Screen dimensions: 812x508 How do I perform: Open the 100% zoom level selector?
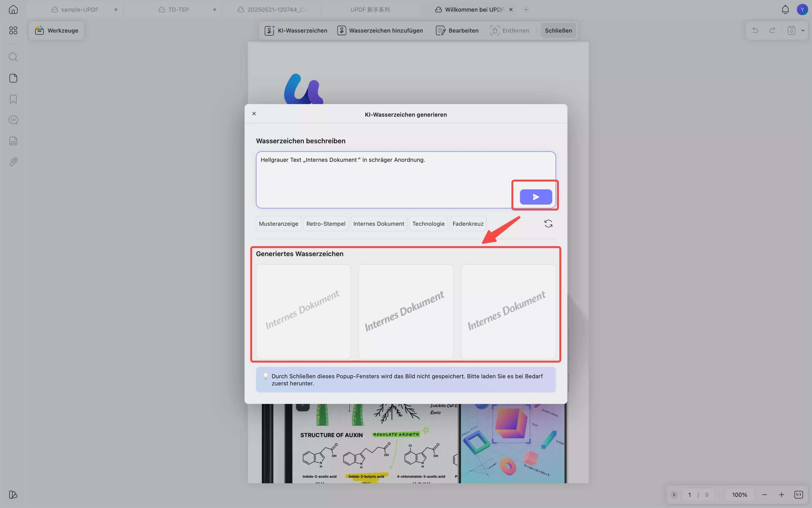(739, 494)
